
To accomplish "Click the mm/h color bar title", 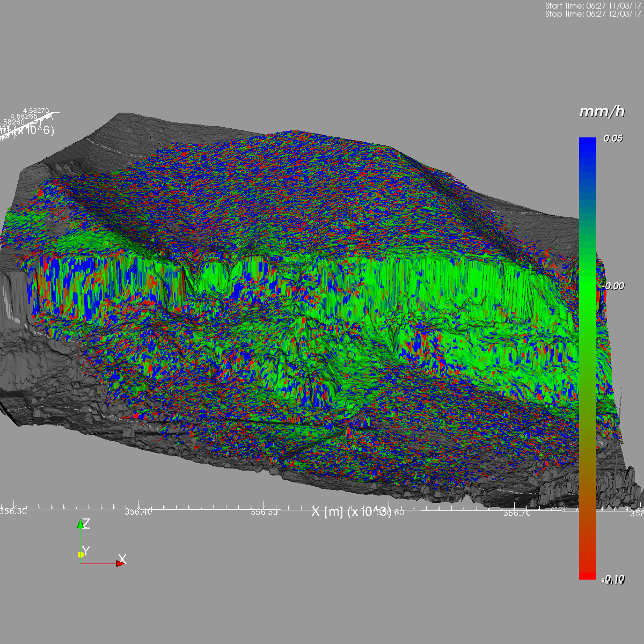I will (602, 112).
